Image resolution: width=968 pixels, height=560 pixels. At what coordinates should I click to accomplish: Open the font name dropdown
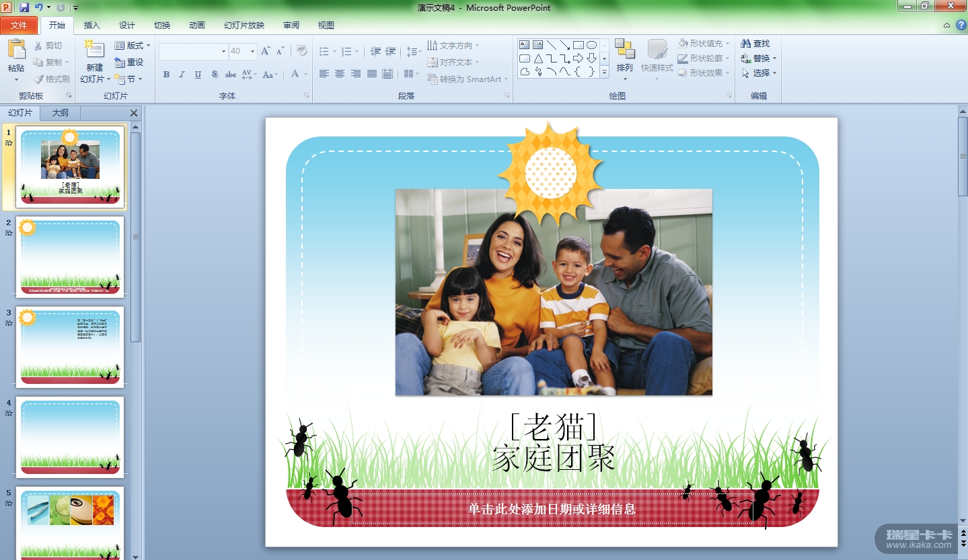point(223,52)
